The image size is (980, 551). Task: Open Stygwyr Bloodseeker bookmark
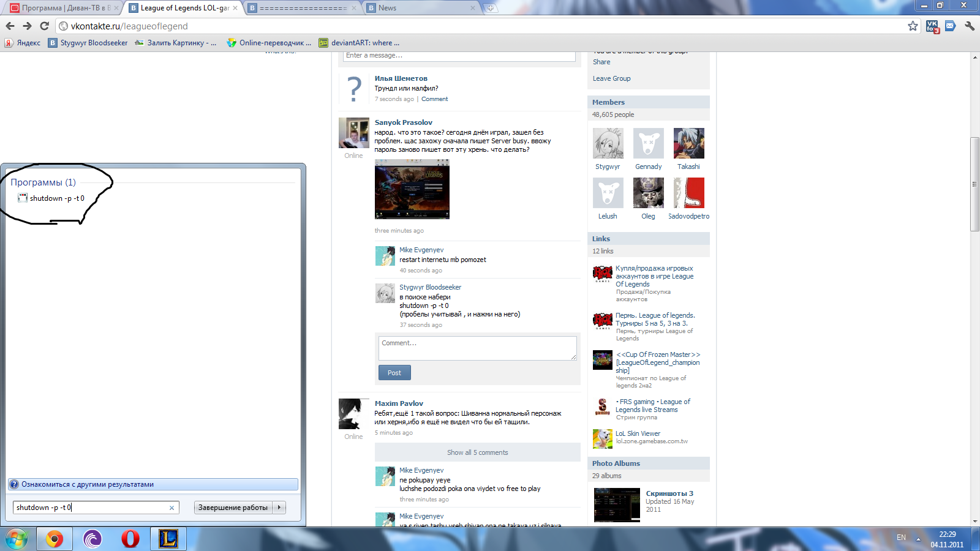click(88, 43)
